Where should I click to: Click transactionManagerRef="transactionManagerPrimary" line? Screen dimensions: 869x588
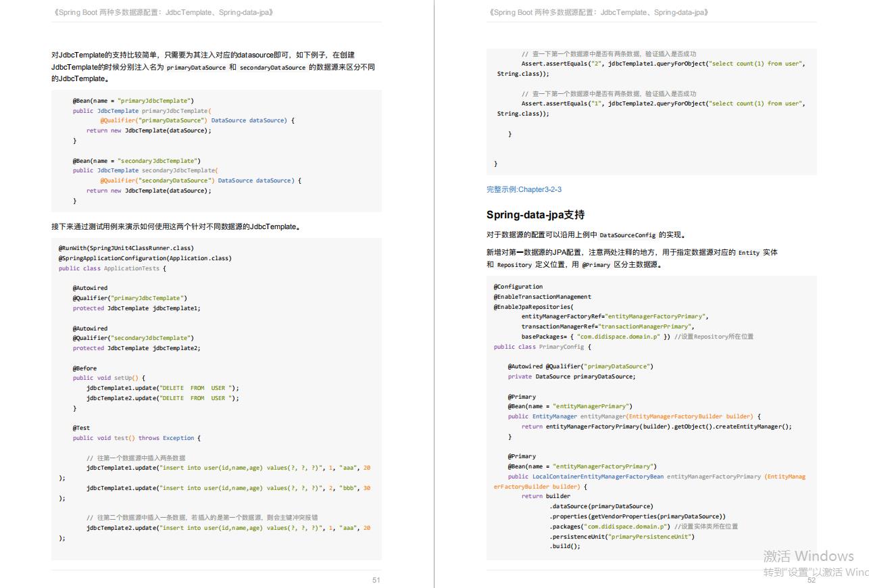(607, 326)
